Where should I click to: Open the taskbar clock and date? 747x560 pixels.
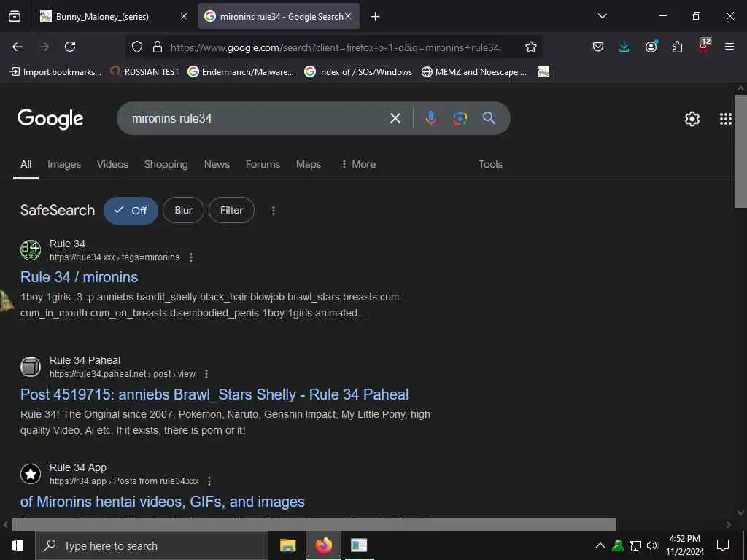click(684, 545)
